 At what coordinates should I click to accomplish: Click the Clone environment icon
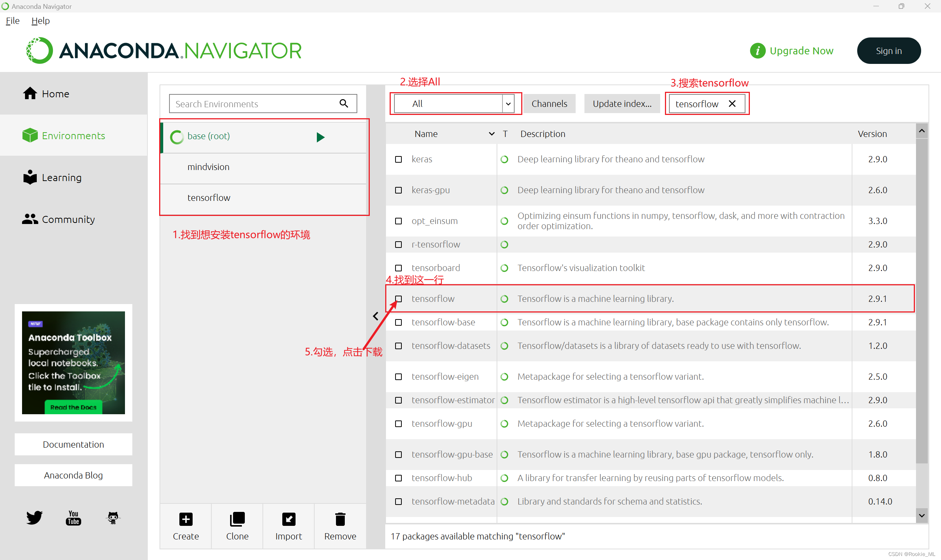[237, 519]
